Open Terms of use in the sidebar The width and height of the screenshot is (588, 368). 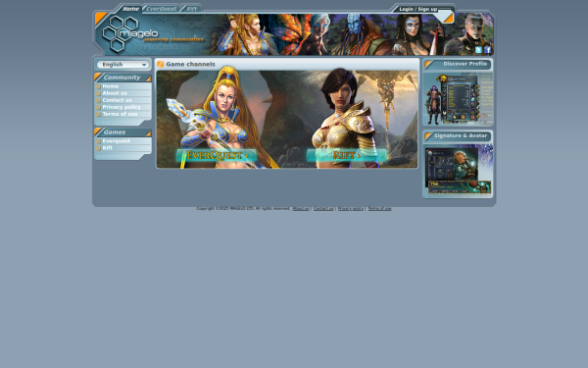coord(120,114)
